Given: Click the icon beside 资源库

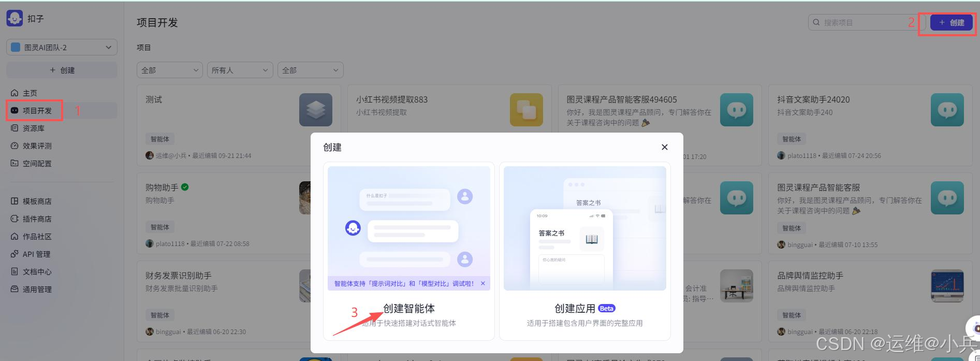Looking at the screenshot, I should point(14,128).
